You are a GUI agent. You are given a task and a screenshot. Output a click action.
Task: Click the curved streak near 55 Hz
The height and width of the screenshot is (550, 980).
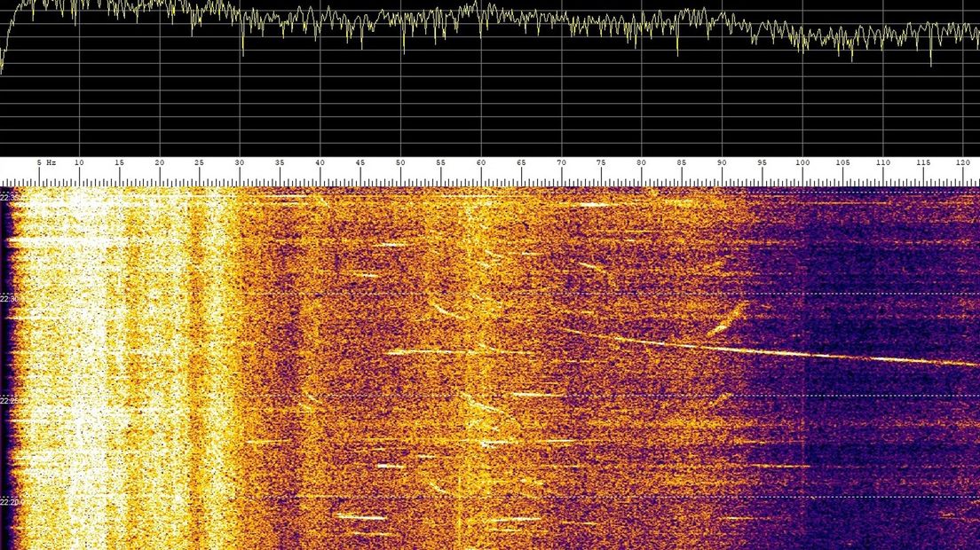pos(444,310)
